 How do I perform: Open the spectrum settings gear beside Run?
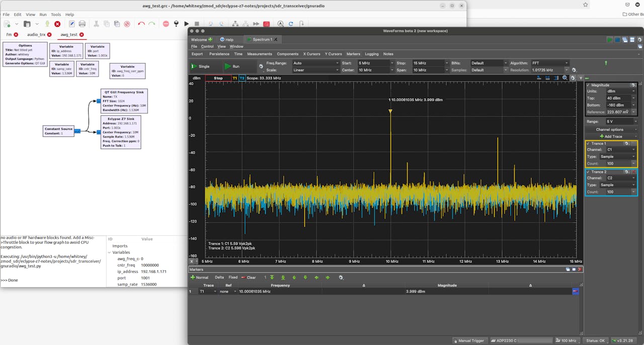click(x=261, y=66)
